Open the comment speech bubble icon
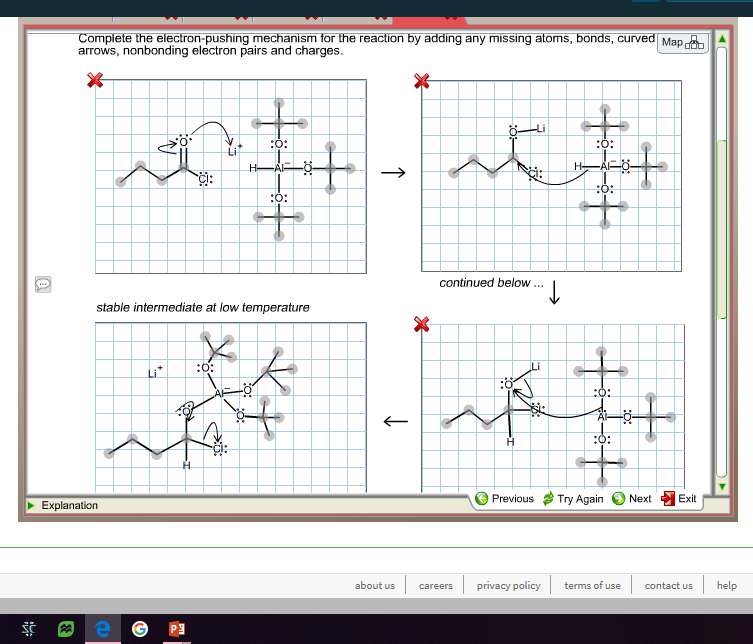This screenshot has width=753, height=644. (x=43, y=284)
